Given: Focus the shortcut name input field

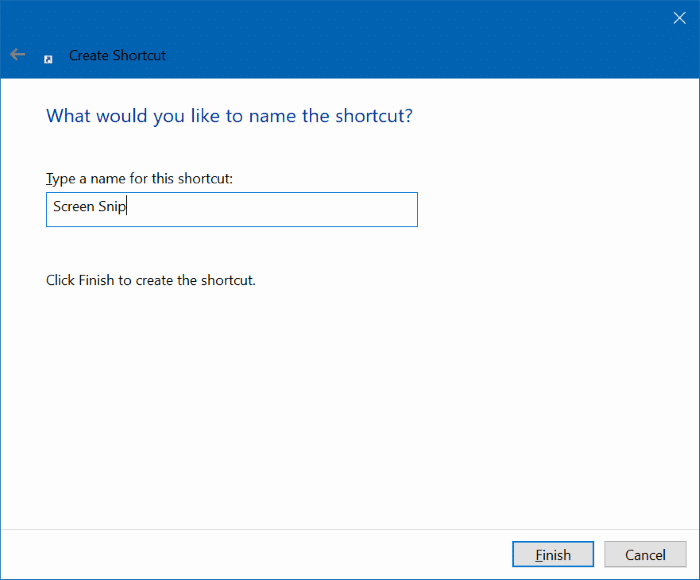Looking at the screenshot, I should point(232,209).
